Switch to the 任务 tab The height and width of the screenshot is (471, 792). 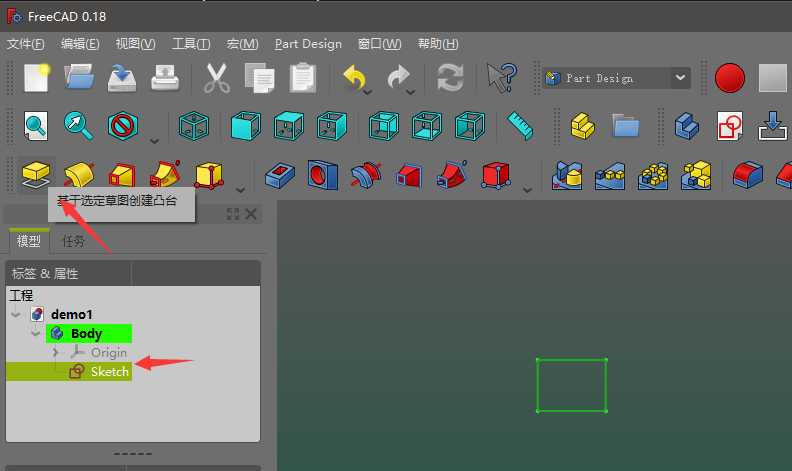pyautogui.click(x=73, y=241)
